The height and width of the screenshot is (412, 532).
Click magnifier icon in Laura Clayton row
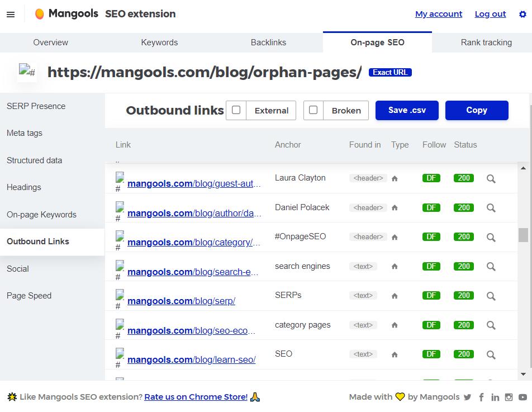point(491,178)
